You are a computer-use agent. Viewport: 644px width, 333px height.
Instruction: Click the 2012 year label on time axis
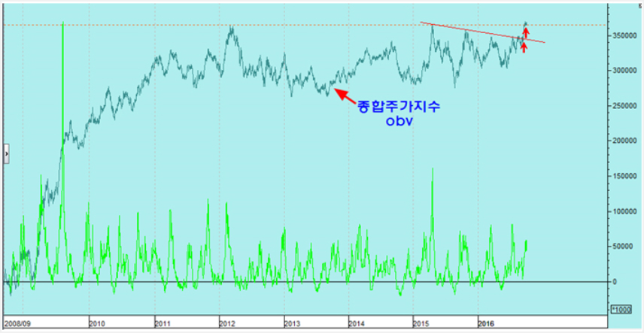pos(226,322)
